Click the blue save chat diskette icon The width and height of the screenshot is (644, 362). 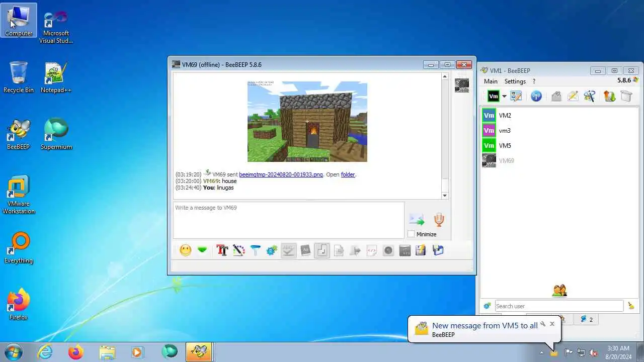[438, 250]
